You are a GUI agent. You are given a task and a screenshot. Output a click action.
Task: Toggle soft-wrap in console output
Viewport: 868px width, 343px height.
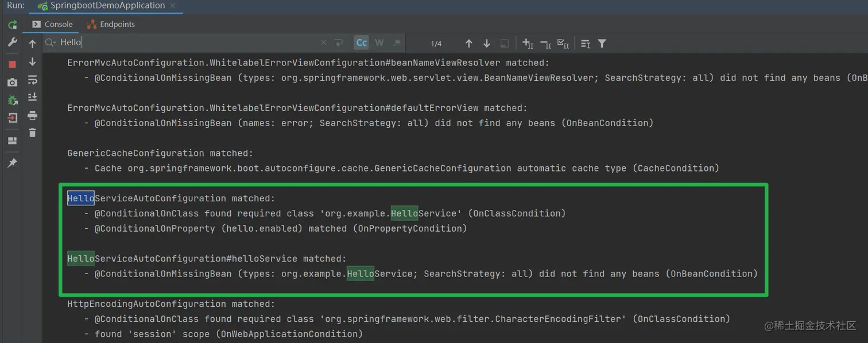point(32,80)
